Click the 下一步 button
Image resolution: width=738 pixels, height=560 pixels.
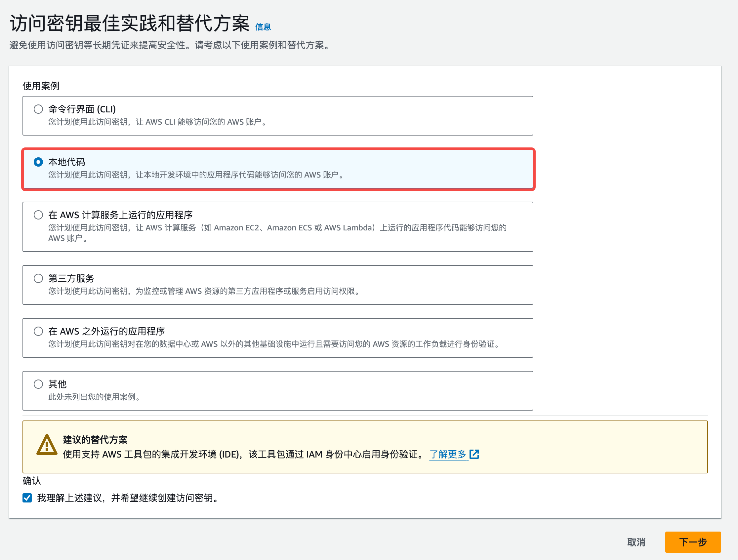coord(693,542)
